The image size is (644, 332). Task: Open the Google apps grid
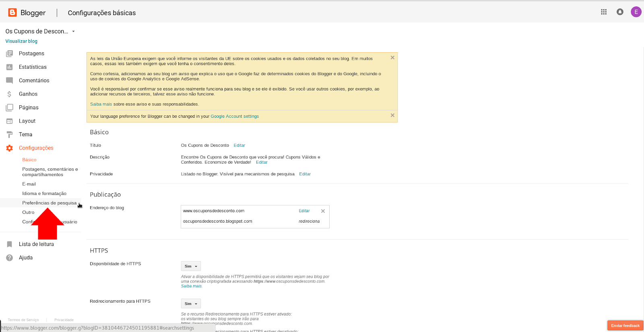pyautogui.click(x=604, y=12)
